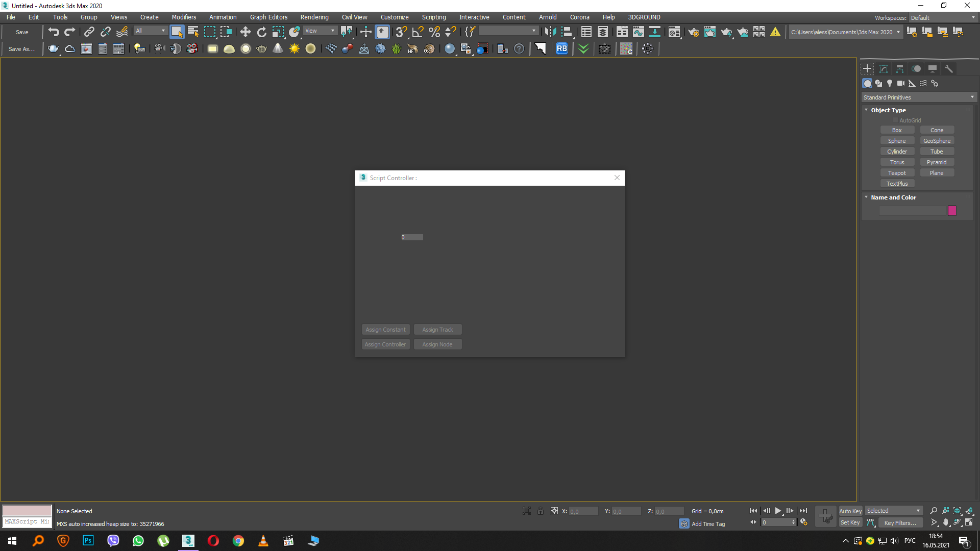
Task: Open the Standard Primitives dropdown
Action: coord(919,97)
